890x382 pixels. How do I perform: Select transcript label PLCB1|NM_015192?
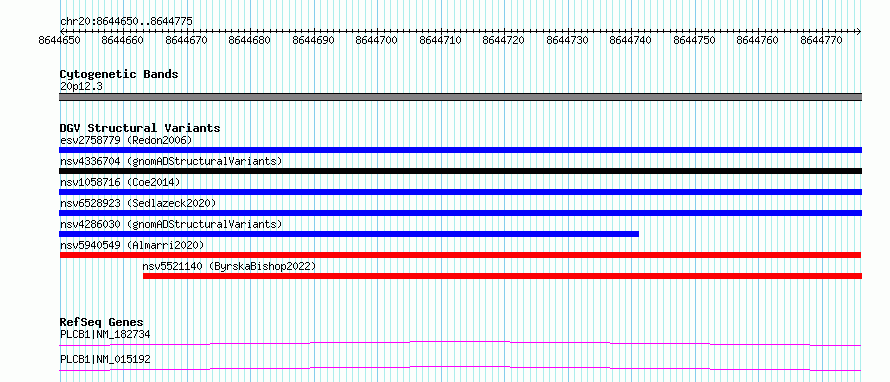coord(105,359)
